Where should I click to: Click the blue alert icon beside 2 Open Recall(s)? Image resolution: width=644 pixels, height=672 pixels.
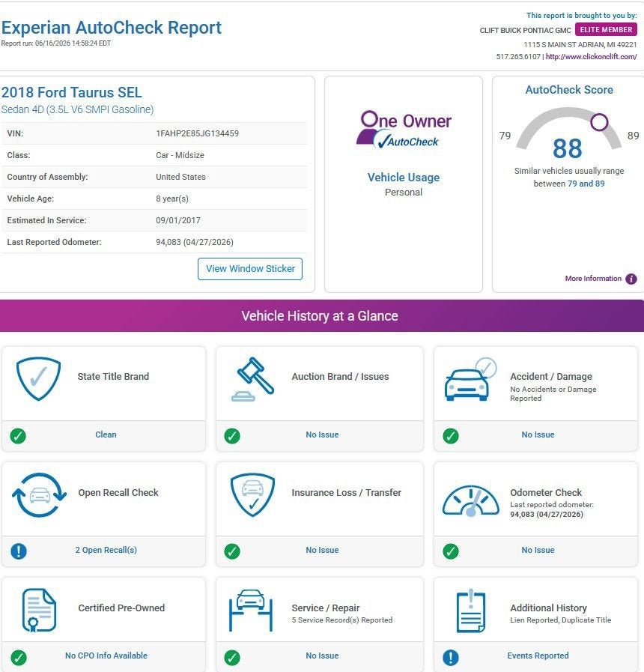click(19, 551)
